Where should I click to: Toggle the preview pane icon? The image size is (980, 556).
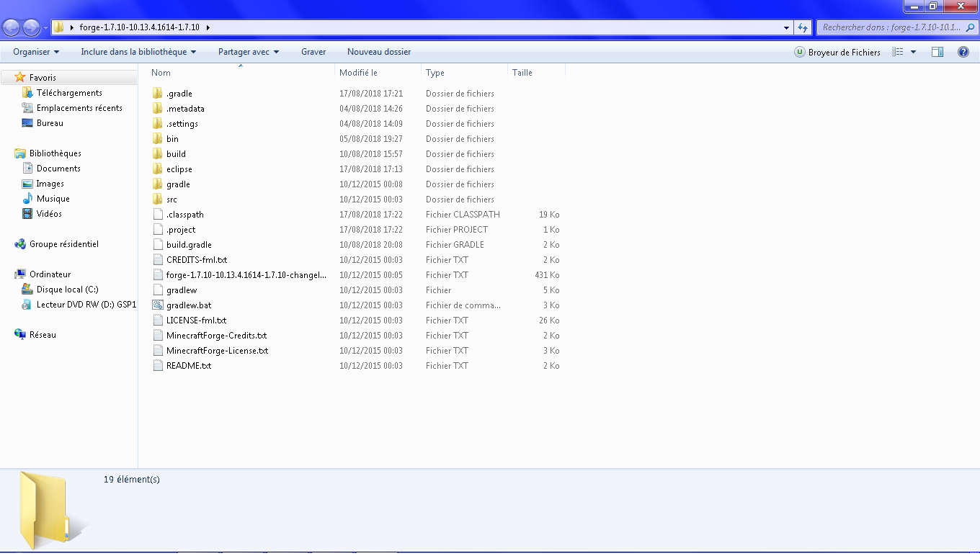click(x=937, y=52)
